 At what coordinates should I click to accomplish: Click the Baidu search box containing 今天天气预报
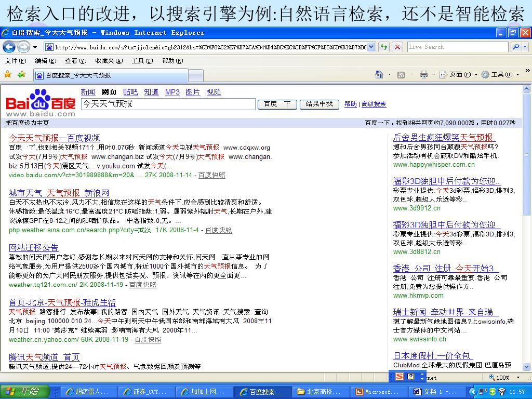[x=168, y=104]
